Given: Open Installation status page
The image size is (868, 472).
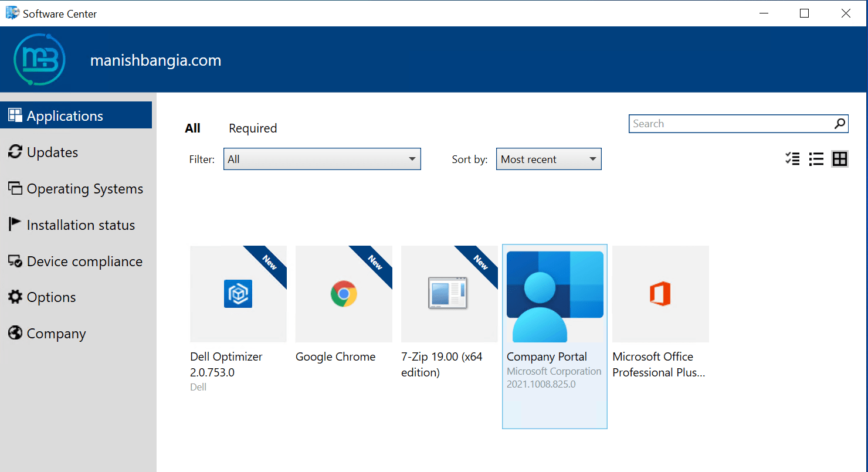Looking at the screenshot, I should click(80, 225).
